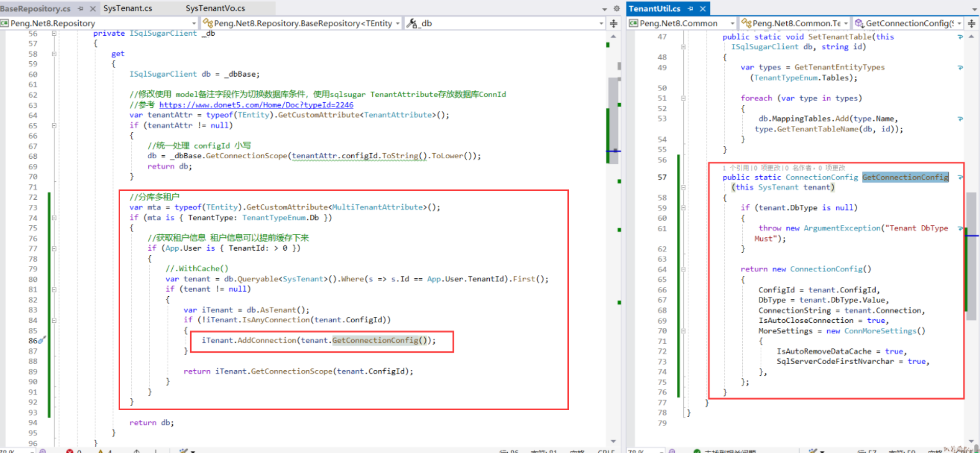Collapse the tenant != null block at line 81
This screenshot has height=453, width=980.
[x=54, y=289]
